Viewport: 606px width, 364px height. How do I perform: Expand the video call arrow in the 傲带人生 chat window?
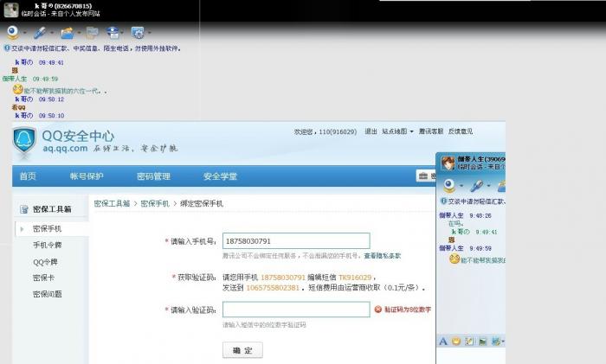[461, 186]
